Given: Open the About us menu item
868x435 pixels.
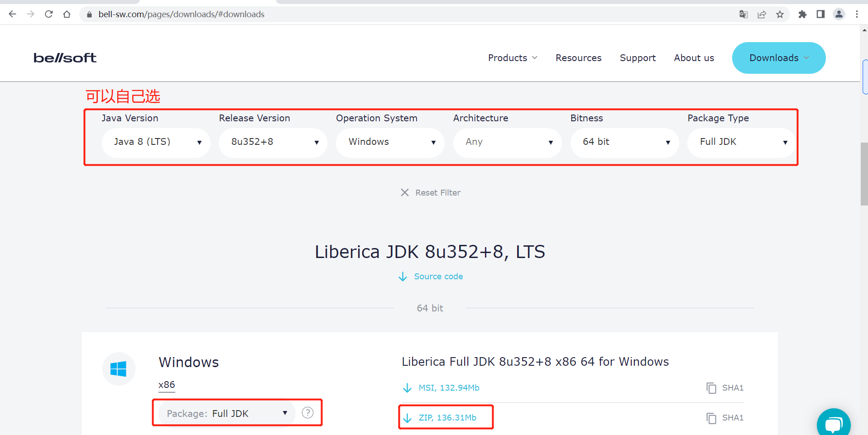Looking at the screenshot, I should click(694, 58).
